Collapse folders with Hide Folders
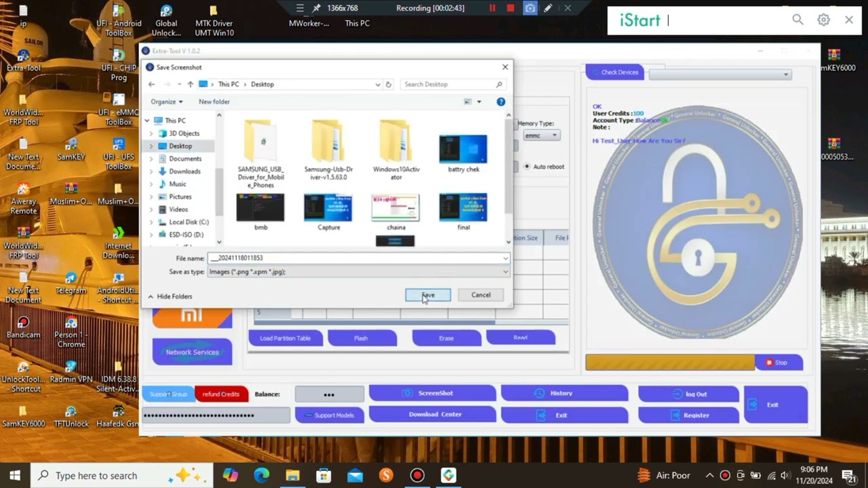The image size is (868, 488). 170,296
